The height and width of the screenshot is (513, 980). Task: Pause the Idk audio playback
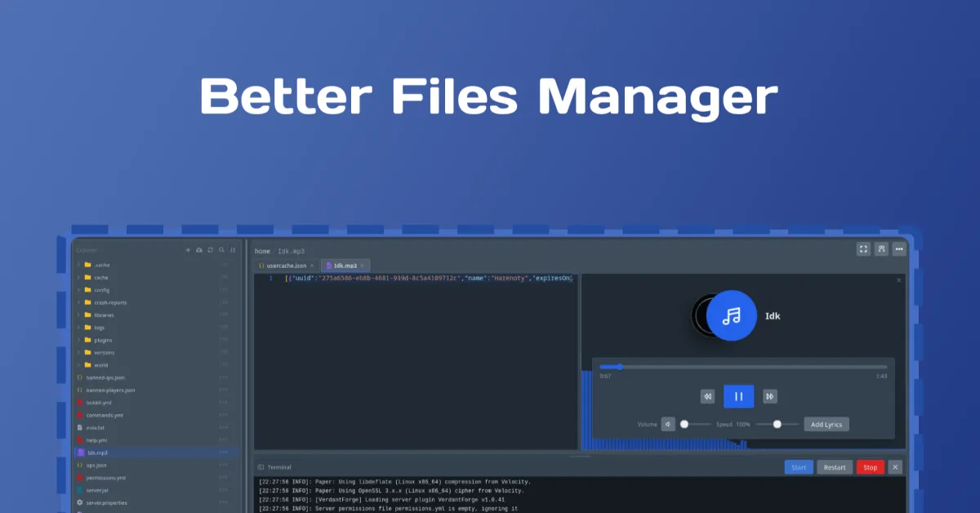click(738, 396)
